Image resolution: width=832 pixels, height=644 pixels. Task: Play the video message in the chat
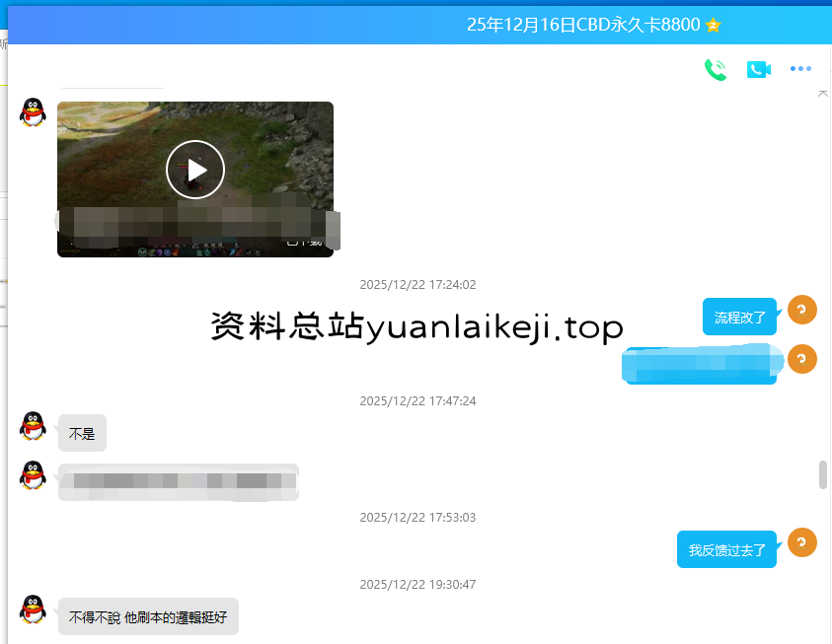click(195, 170)
